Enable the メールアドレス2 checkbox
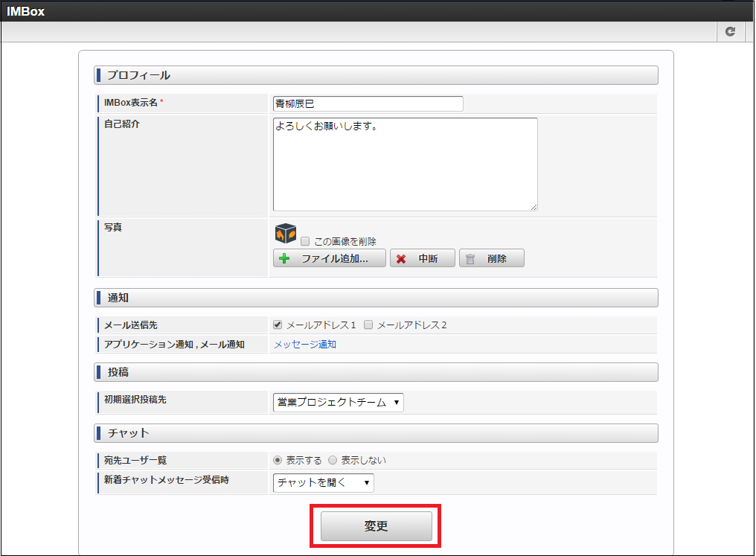 click(368, 325)
